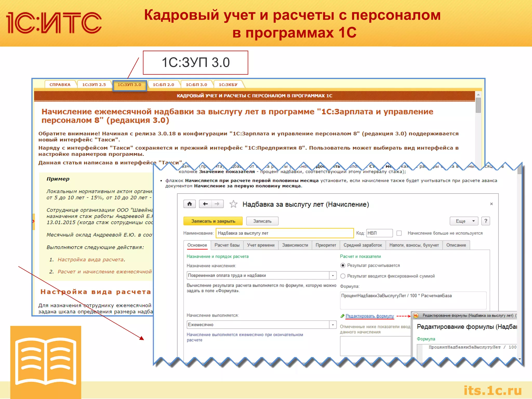Open the Основное tab

pyautogui.click(x=197, y=245)
